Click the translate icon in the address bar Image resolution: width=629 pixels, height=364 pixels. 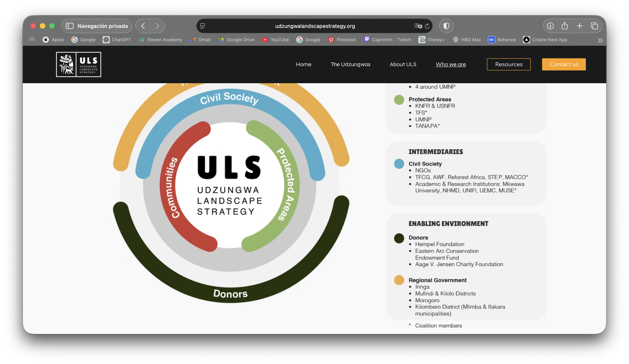pos(418,26)
